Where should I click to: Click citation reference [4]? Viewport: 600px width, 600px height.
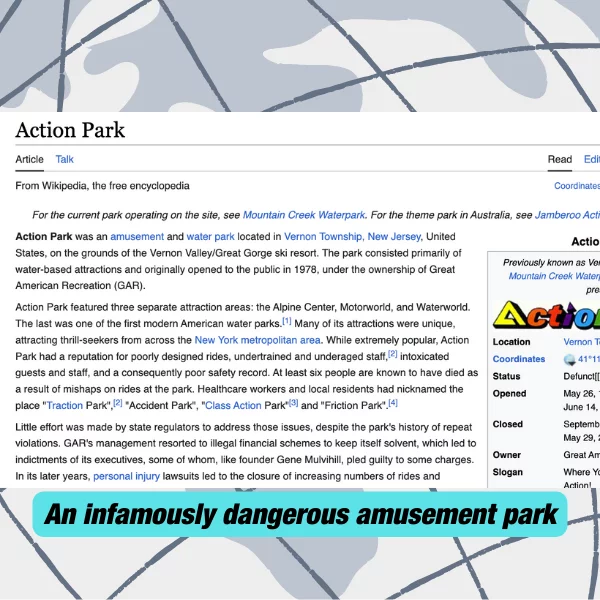(393, 403)
